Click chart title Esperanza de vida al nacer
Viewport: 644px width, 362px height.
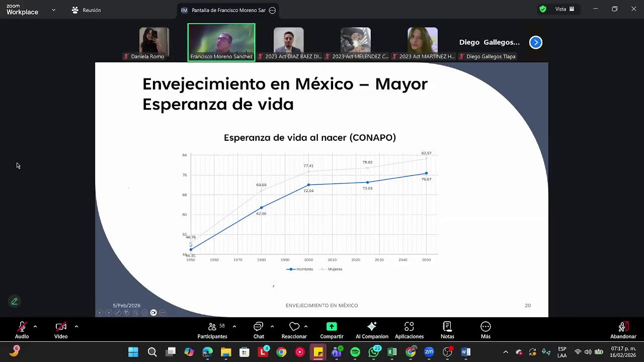(310, 137)
